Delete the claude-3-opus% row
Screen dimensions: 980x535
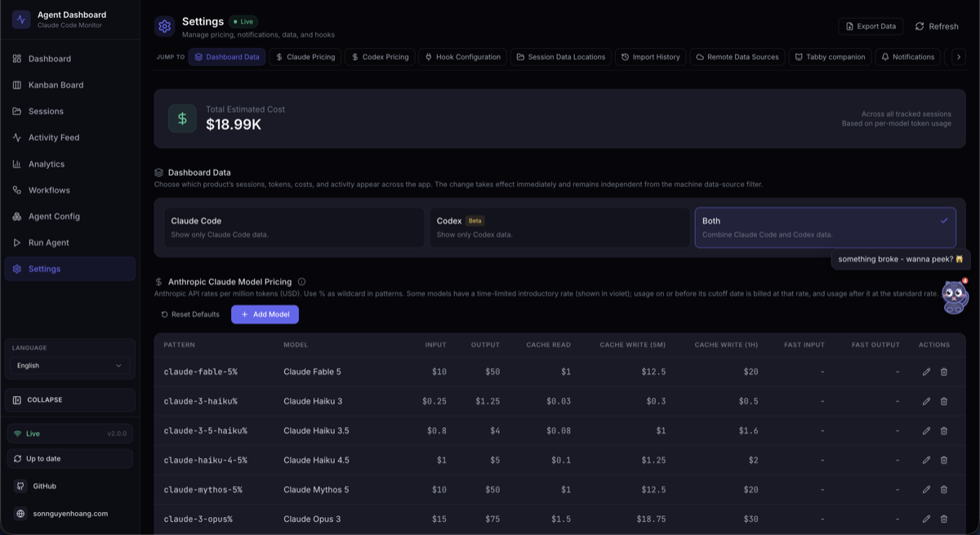point(944,519)
